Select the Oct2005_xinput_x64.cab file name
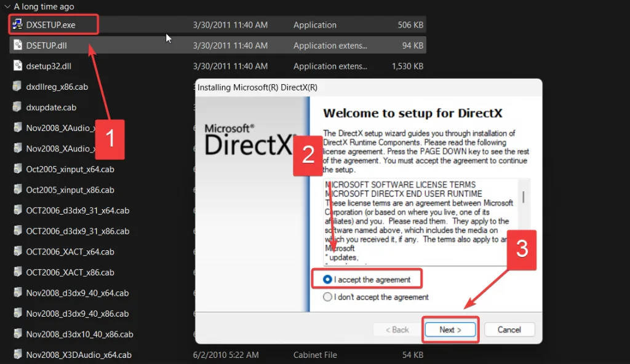The image size is (630, 364). click(x=70, y=169)
